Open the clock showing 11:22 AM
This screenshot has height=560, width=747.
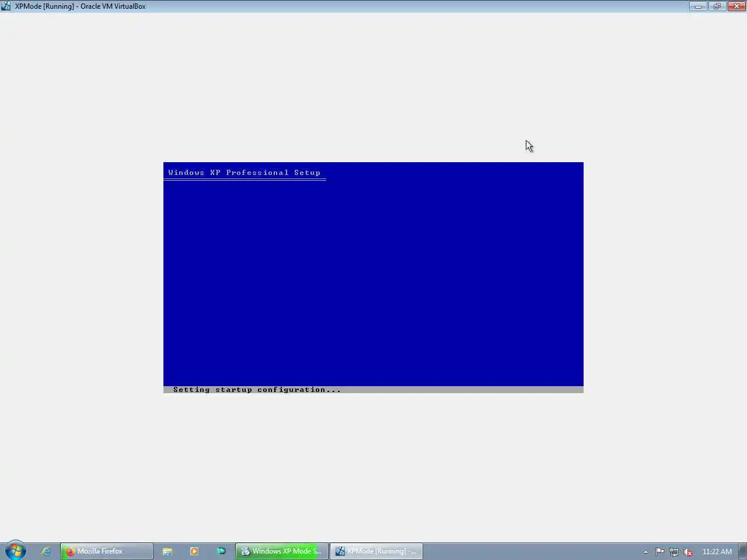point(717,552)
